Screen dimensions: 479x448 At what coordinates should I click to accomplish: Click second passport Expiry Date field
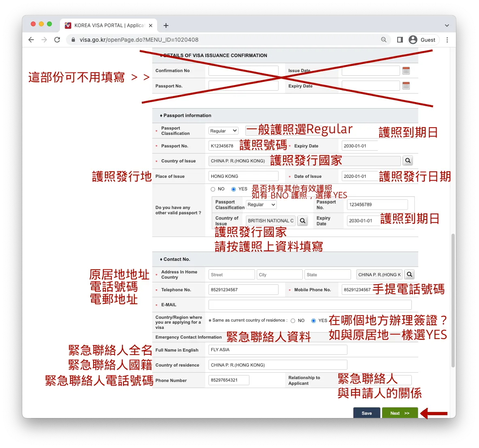point(363,221)
